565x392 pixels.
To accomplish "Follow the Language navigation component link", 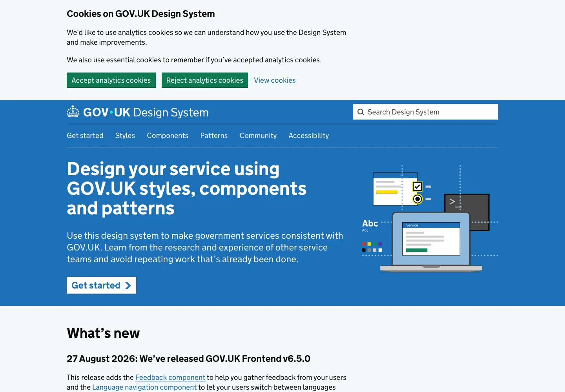I will pos(144,387).
